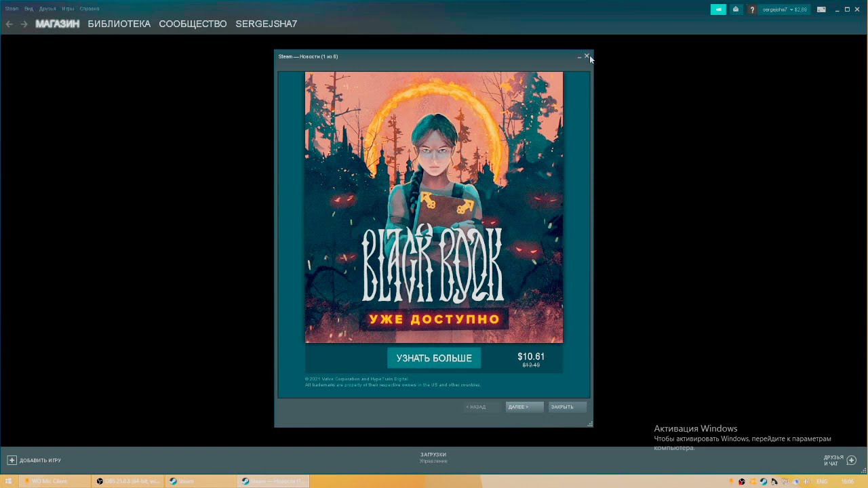Screen dimensions: 868x488
Task: Close the Steam news popup via X
Action: pyautogui.click(x=587, y=56)
